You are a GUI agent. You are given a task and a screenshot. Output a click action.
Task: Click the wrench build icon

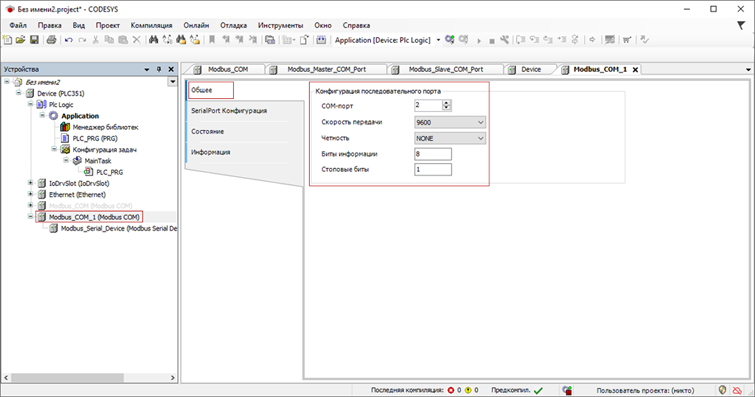point(504,40)
